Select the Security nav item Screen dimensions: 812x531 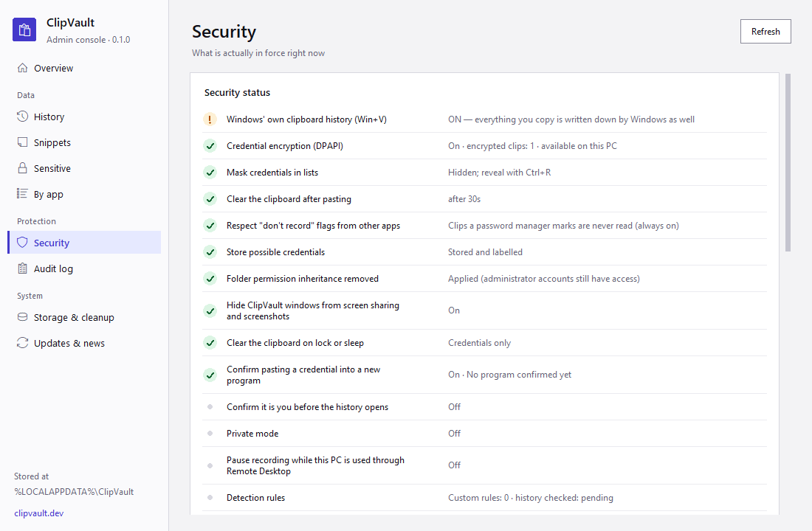coord(84,243)
